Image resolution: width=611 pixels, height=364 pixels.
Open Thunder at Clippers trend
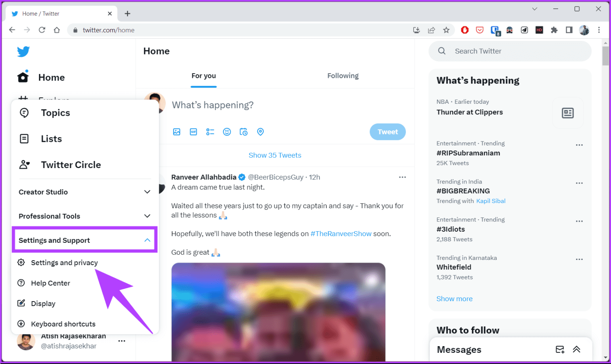(469, 112)
